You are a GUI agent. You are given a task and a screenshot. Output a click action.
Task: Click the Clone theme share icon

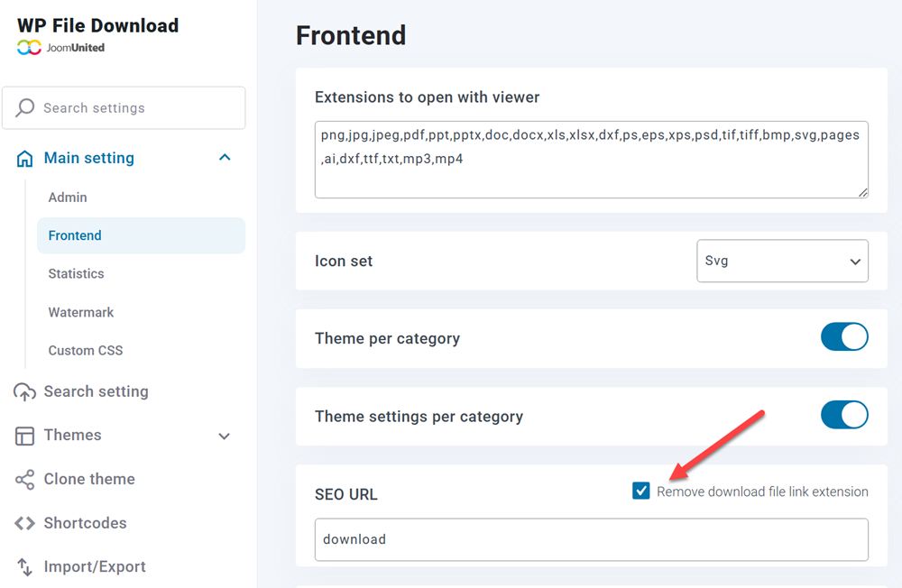point(24,480)
